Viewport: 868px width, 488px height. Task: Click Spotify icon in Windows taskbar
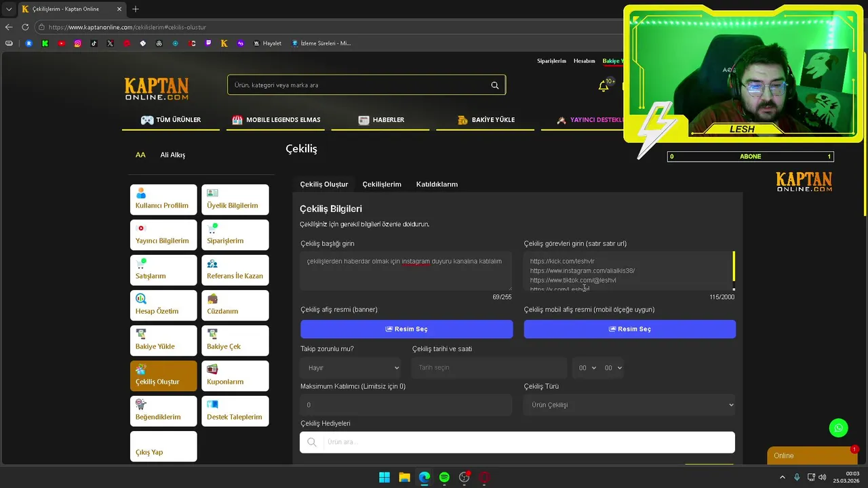[x=444, y=477]
